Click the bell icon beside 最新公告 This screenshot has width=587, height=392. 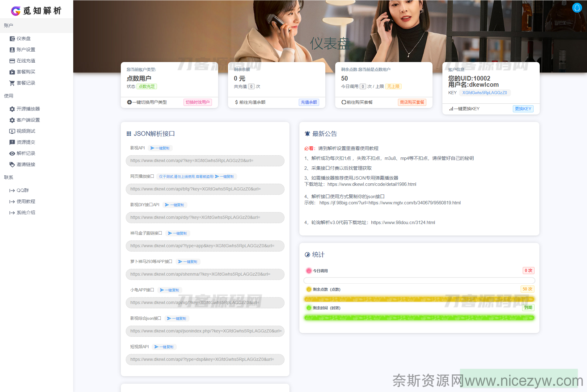307,134
